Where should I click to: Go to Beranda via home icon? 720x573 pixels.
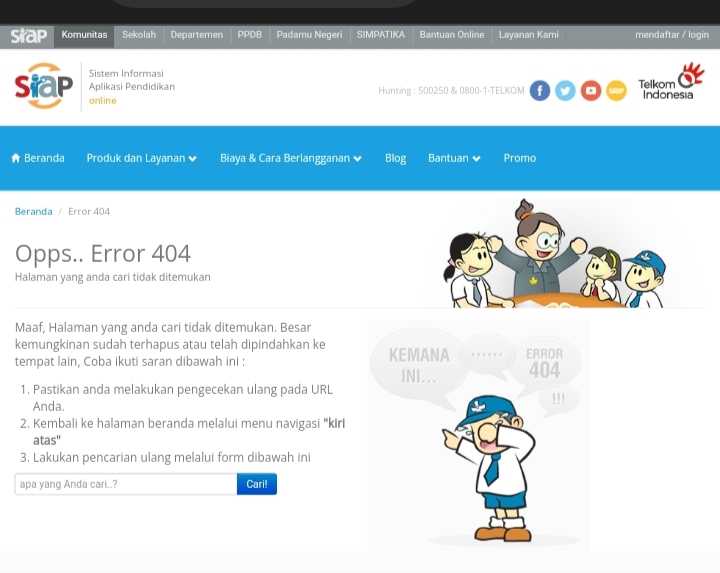click(37, 158)
